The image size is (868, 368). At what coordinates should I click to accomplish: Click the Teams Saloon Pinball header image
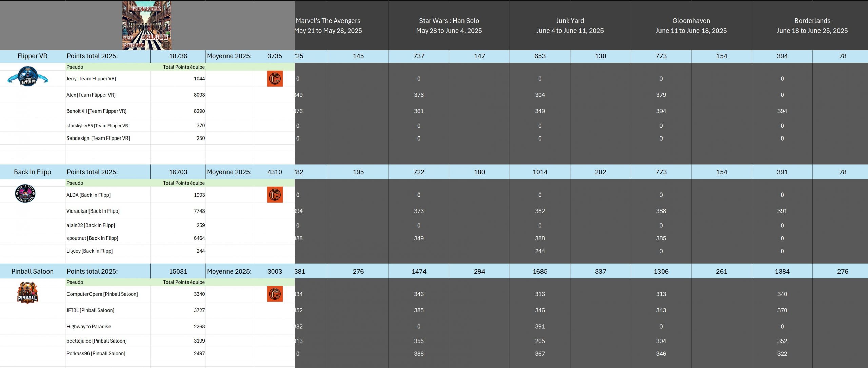pos(146,25)
